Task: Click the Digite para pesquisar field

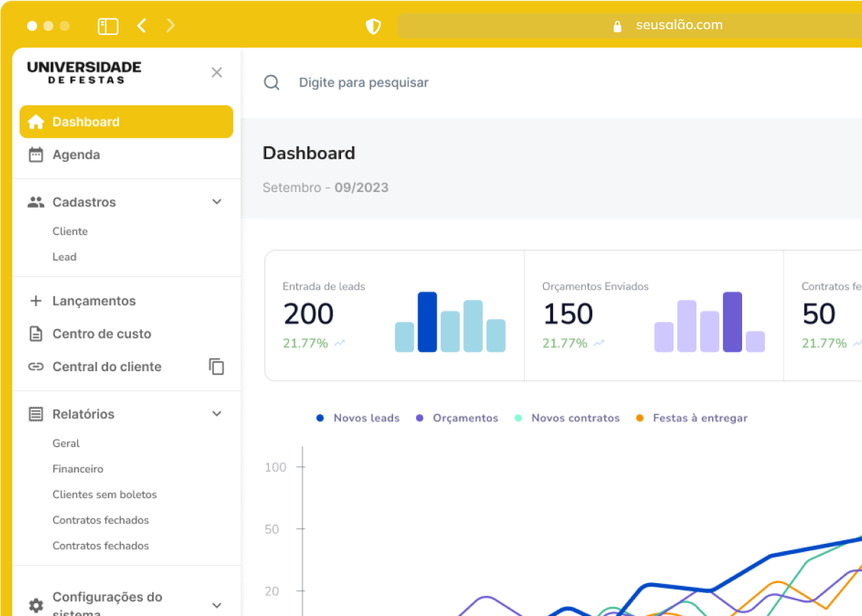Action: pos(364,83)
